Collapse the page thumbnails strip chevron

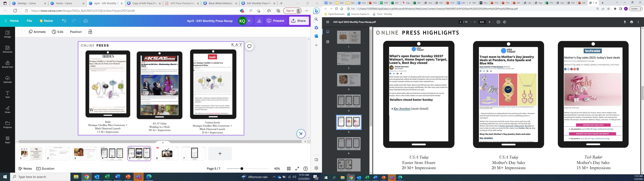pyautogui.click(x=163, y=143)
